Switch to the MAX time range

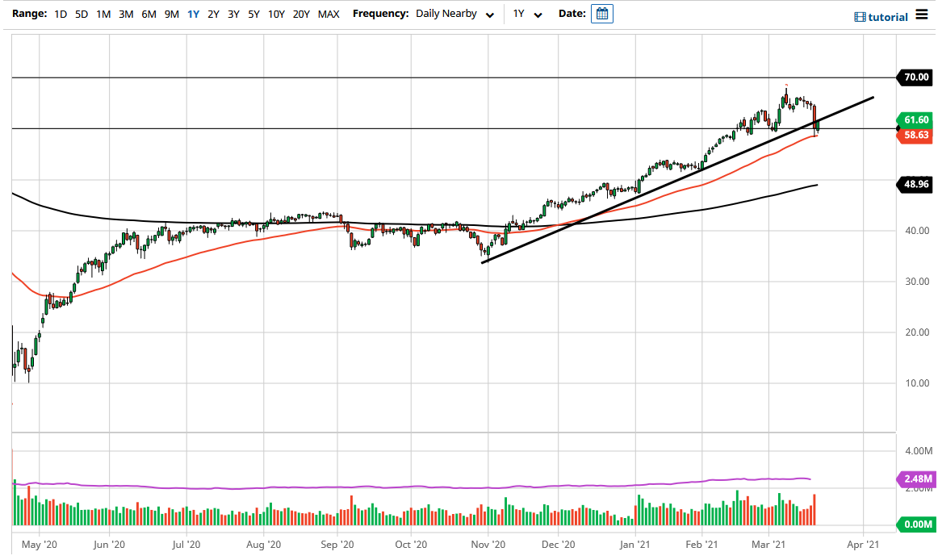[329, 14]
